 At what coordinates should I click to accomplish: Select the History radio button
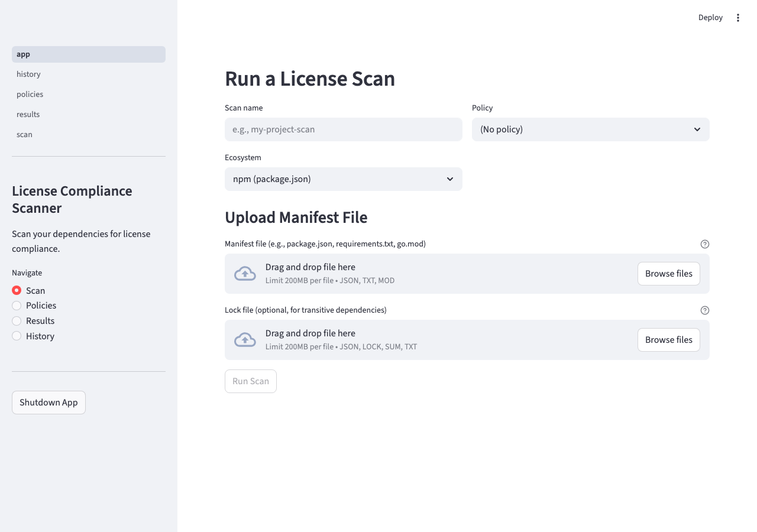(x=17, y=336)
